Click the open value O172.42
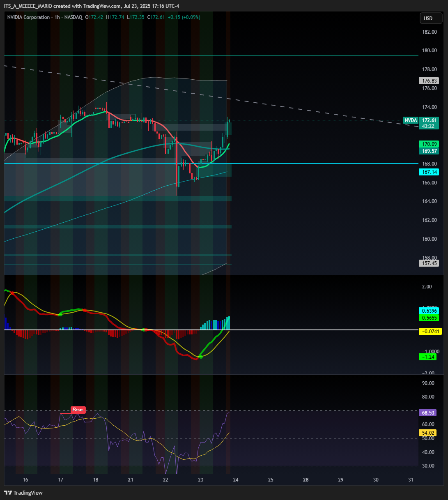 click(95, 17)
